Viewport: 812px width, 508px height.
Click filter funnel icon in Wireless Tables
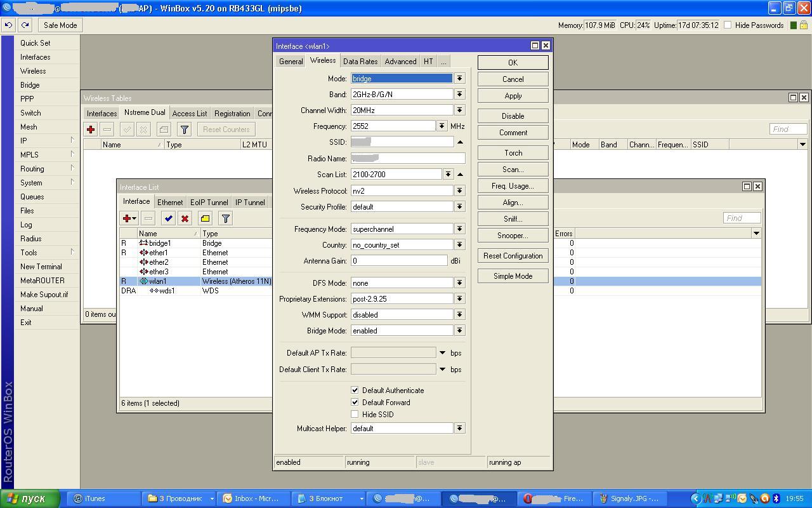(x=184, y=130)
